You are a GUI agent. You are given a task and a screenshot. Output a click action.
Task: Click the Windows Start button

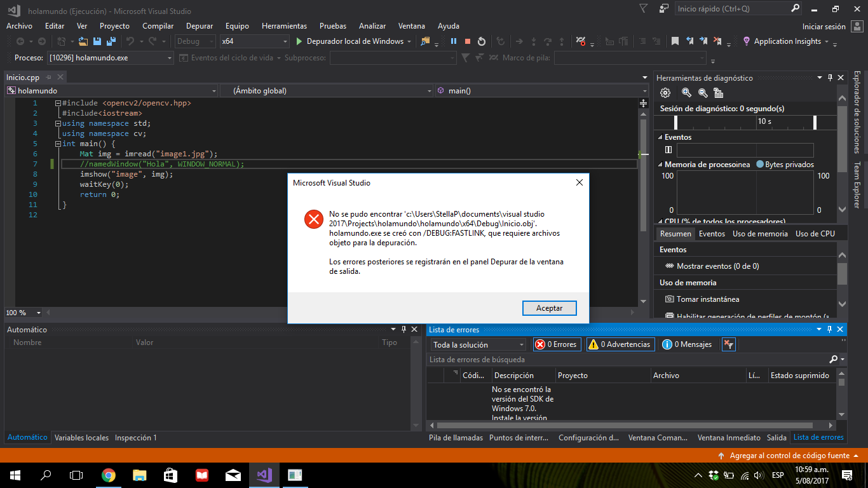pos(15,475)
